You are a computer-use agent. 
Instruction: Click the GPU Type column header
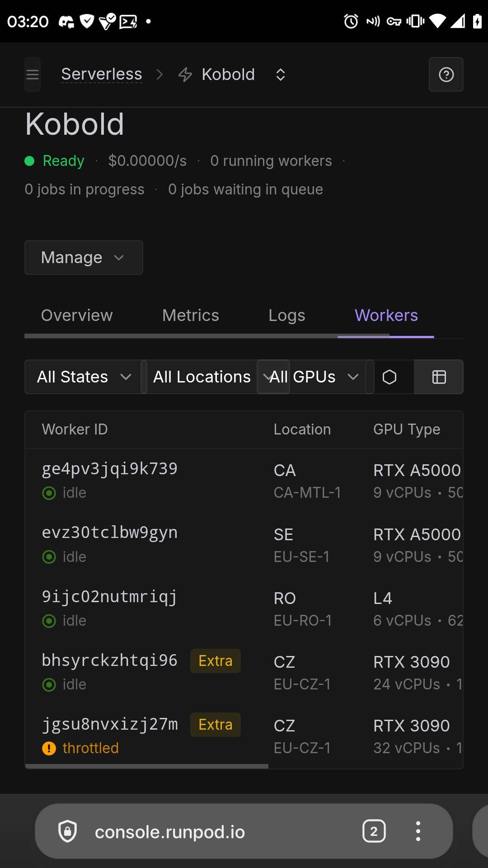pos(407,429)
